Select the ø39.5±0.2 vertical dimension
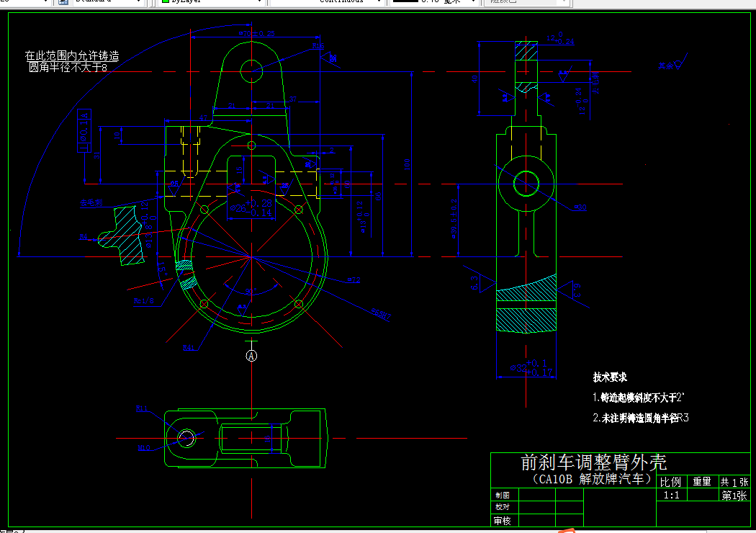756x533 pixels. click(x=454, y=218)
